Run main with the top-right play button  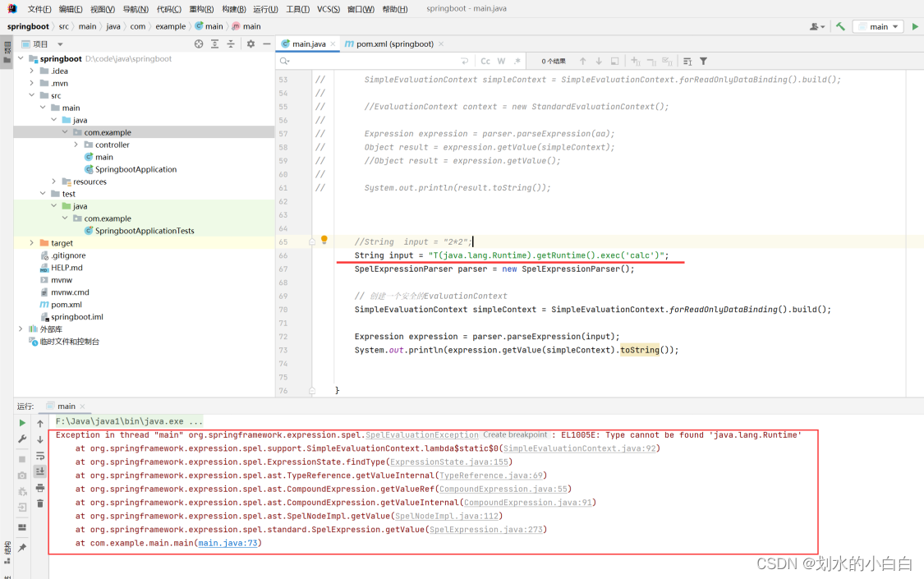click(x=915, y=26)
